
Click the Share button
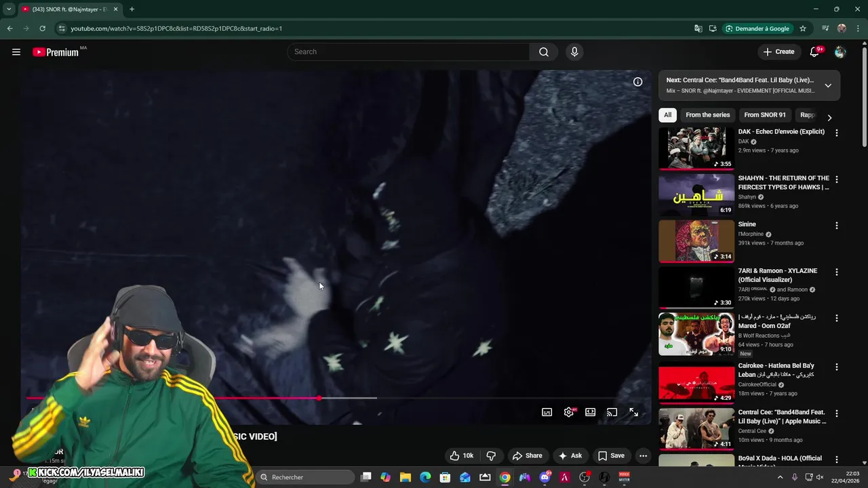pos(527,455)
